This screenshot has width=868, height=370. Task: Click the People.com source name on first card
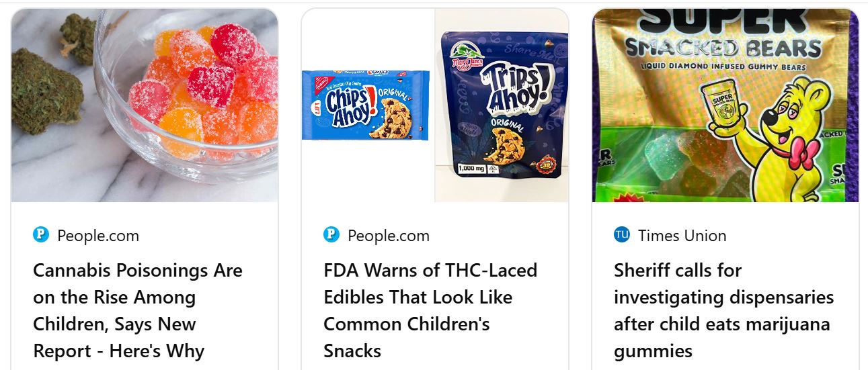[x=98, y=236]
